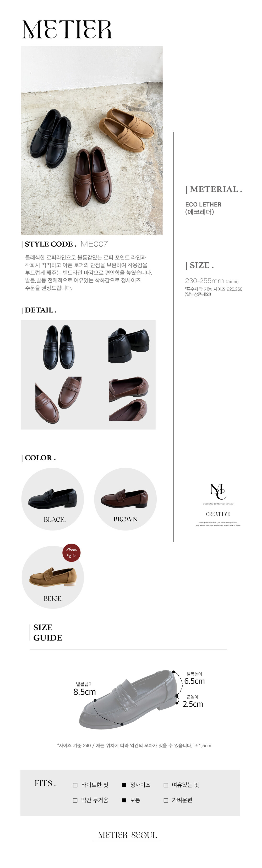
Task: Select the Beige color swatch circle
Action: tap(53, 577)
